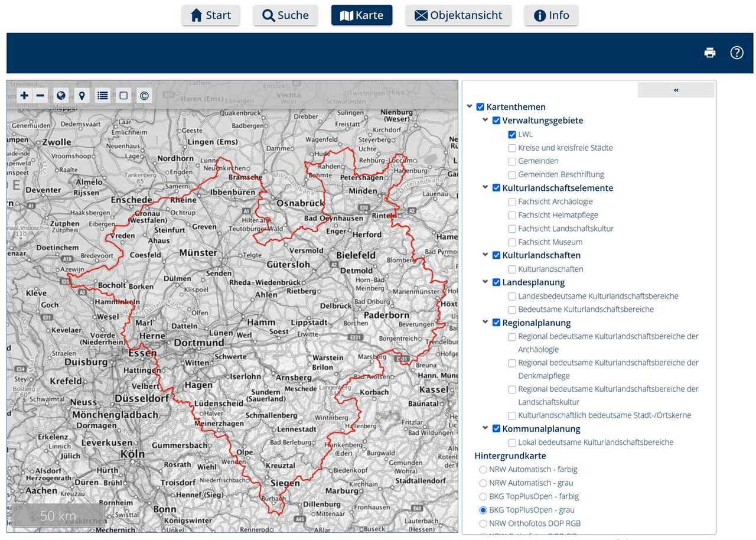The image size is (756, 540).
Task: Enable the Kulturlandschaften sublayer checkbox
Action: [512, 269]
